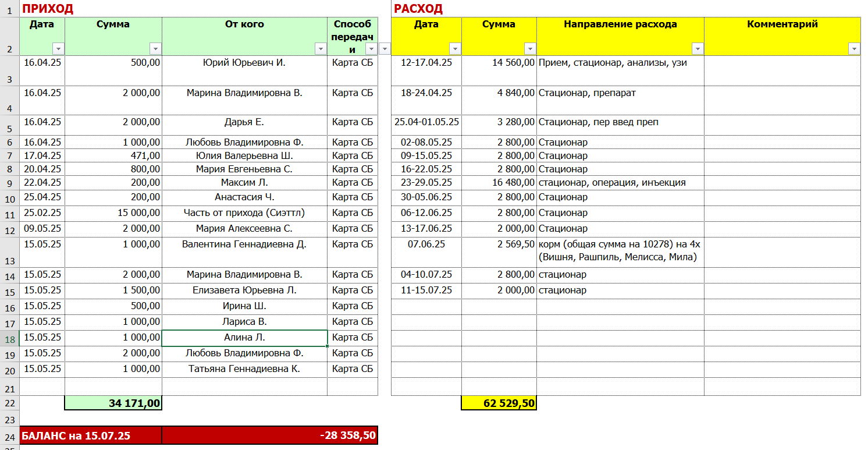Screen dimensions: 868x450
Task: Expand the От кого column filter
Action: point(320,49)
